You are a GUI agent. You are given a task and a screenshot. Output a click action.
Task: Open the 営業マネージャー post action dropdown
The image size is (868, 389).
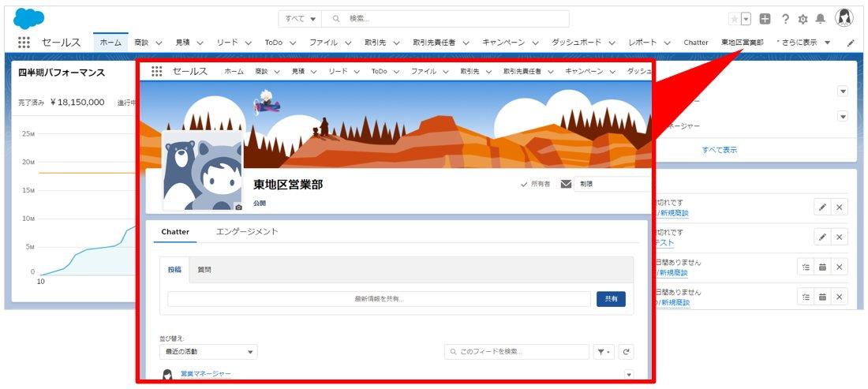(628, 375)
